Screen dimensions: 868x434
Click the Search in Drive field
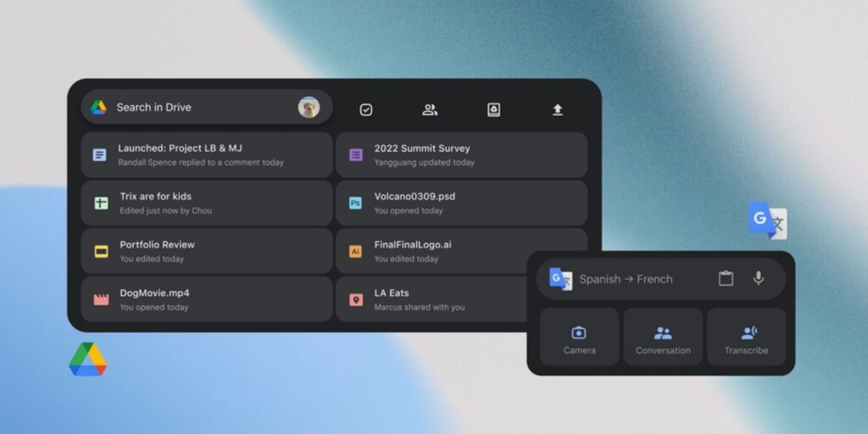(x=207, y=107)
